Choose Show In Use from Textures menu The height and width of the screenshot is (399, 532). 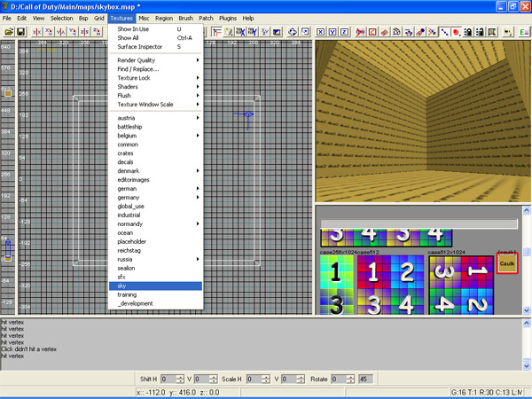(156, 29)
